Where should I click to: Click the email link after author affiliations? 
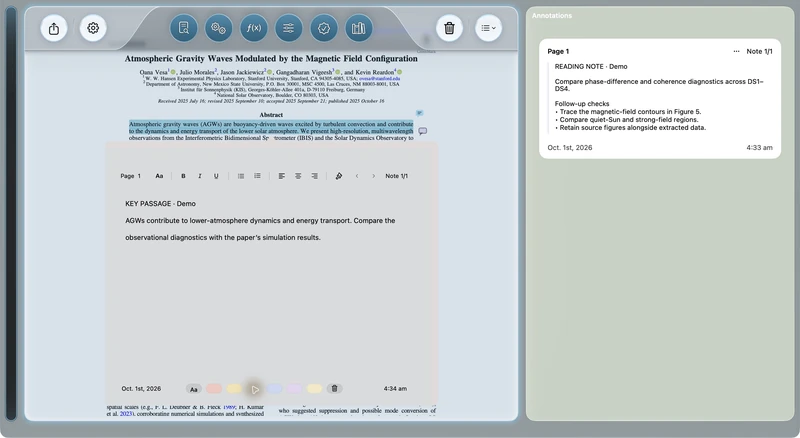[380, 79]
